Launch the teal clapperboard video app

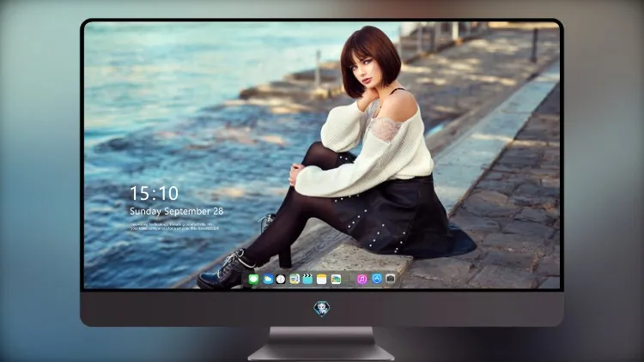[x=307, y=279]
